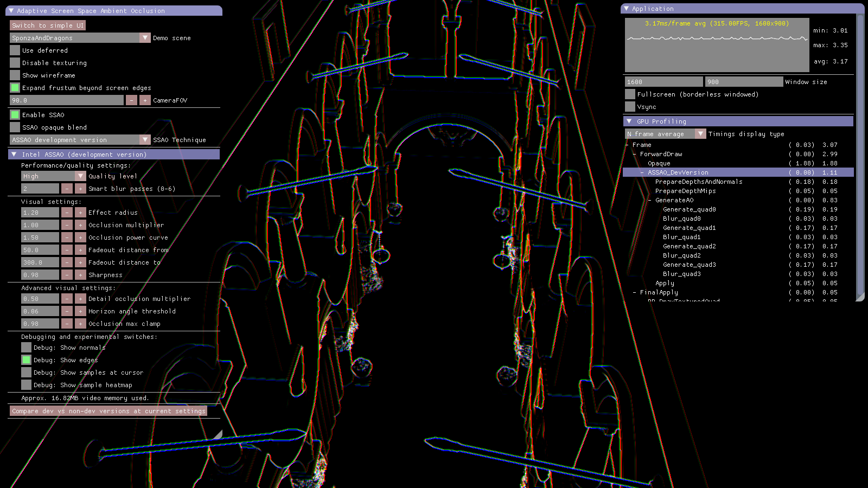The width and height of the screenshot is (868, 488).
Task: Click the plus stepper to increase Effect radius
Action: 80,212
